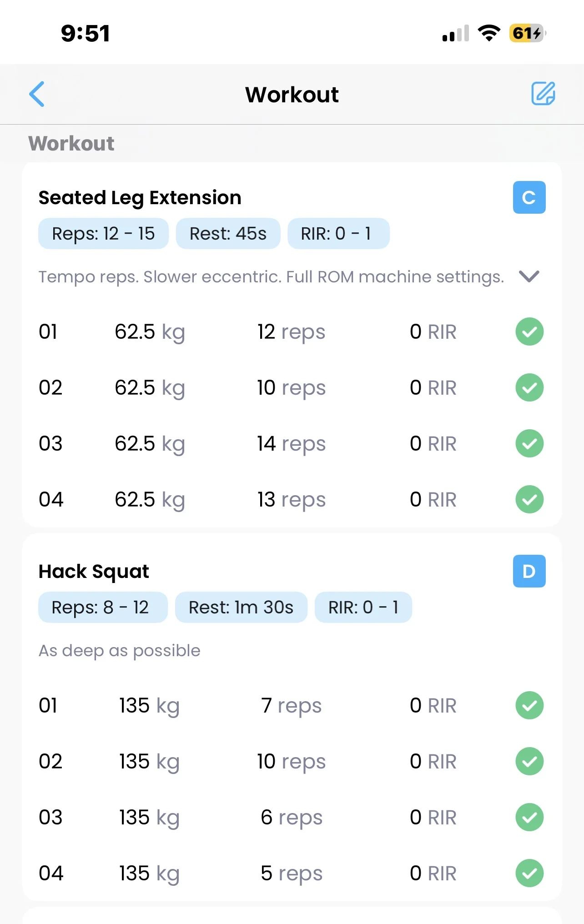Expand the Tempo reps note chevron
Image resolution: width=584 pixels, height=924 pixels.
coord(529,276)
